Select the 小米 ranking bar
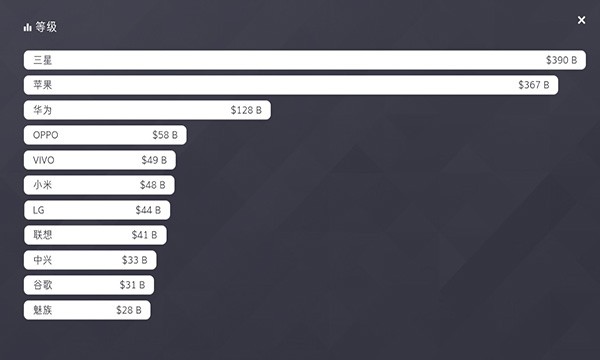 (99, 185)
